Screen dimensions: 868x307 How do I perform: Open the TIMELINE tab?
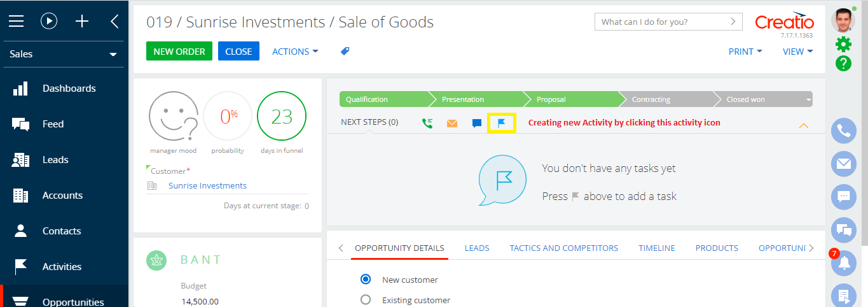657,248
